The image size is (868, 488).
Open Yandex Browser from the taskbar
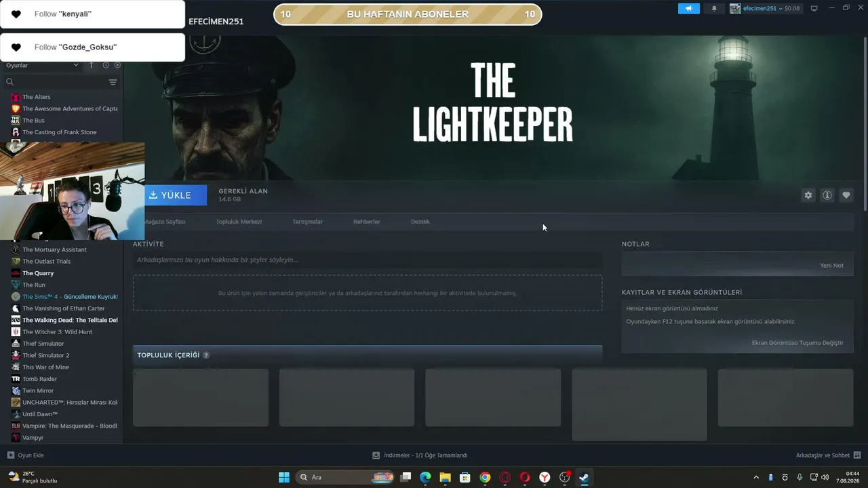coord(545,477)
